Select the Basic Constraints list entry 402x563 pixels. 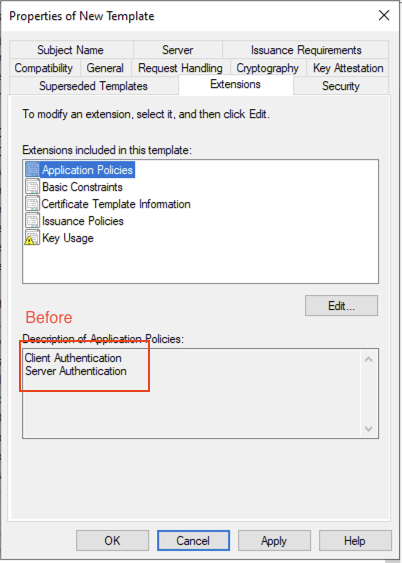(82, 187)
